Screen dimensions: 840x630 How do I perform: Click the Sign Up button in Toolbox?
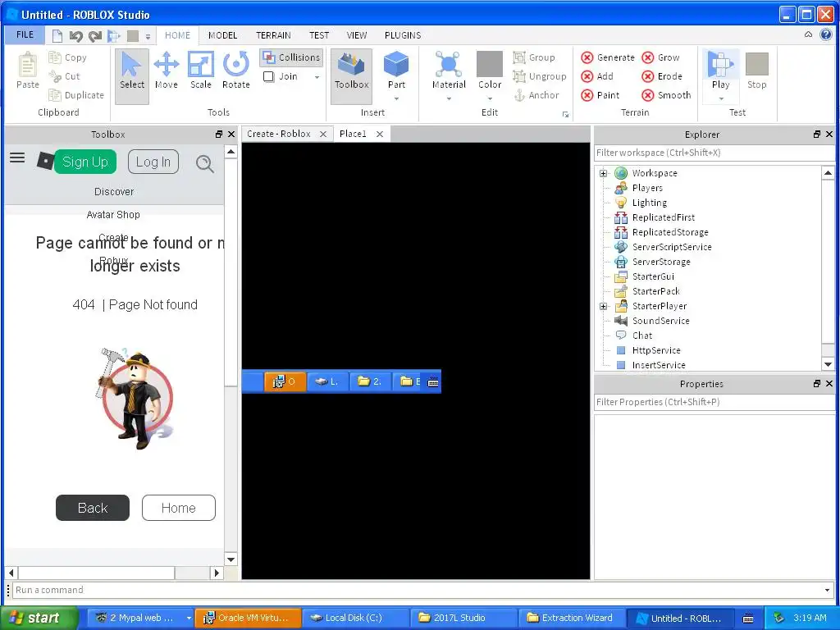[84, 162]
